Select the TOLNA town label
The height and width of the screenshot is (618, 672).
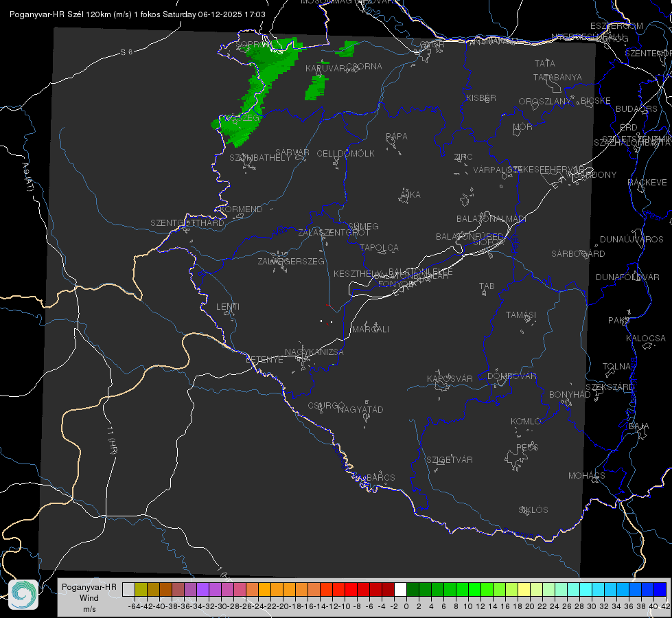(x=616, y=367)
